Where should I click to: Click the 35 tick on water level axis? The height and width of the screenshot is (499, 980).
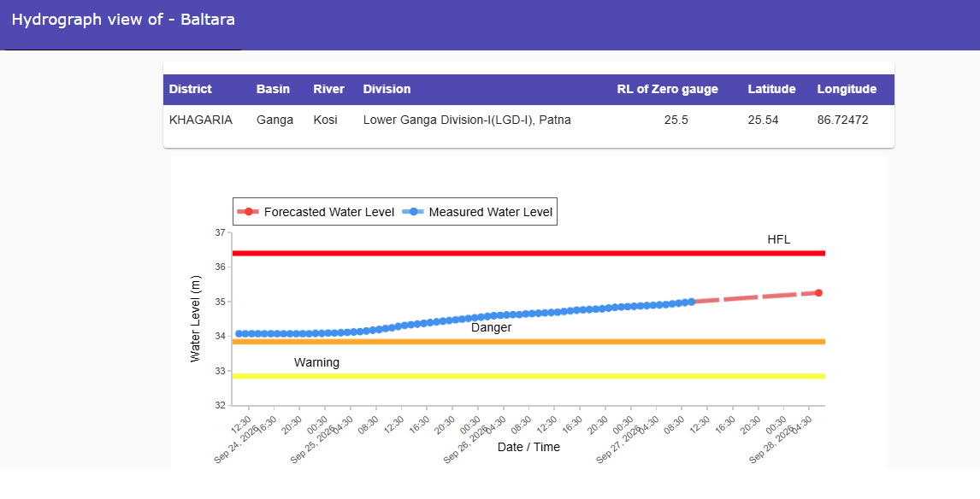(220, 302)
